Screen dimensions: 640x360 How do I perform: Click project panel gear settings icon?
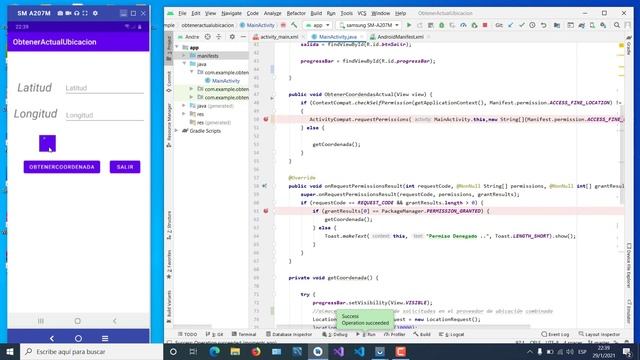click(232, 37)
